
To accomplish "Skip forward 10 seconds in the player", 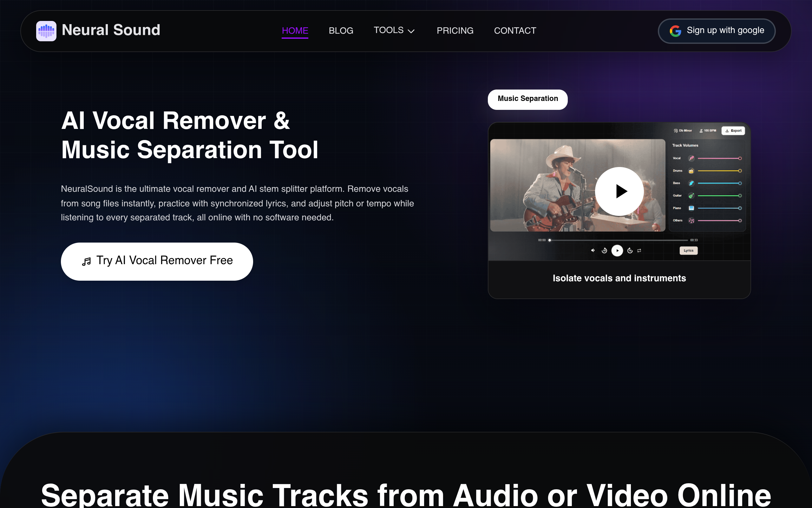I will pos(630,250).
